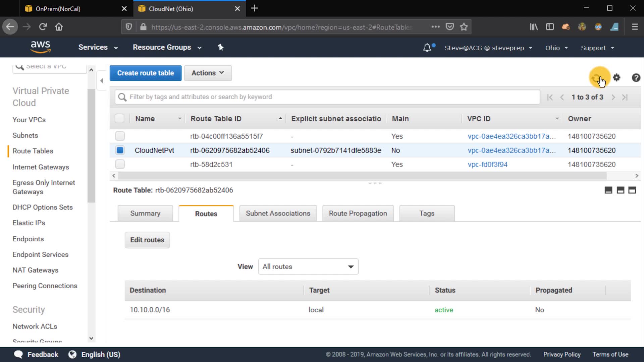
Task: Click the AWS logo home icon
Action: pyautogui.click(x=41, y=47)
